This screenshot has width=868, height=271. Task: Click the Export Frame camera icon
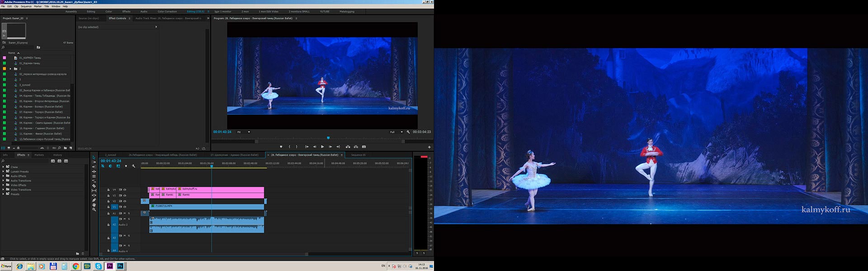(364, 147)
